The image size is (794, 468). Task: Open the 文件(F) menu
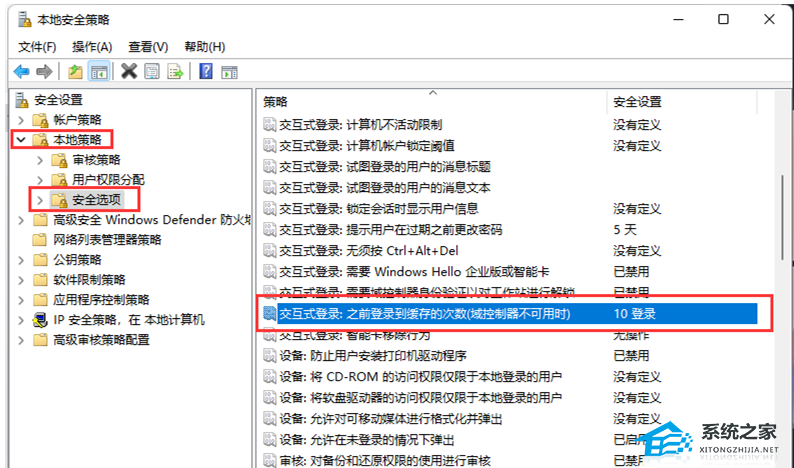[x=37, y=47]
